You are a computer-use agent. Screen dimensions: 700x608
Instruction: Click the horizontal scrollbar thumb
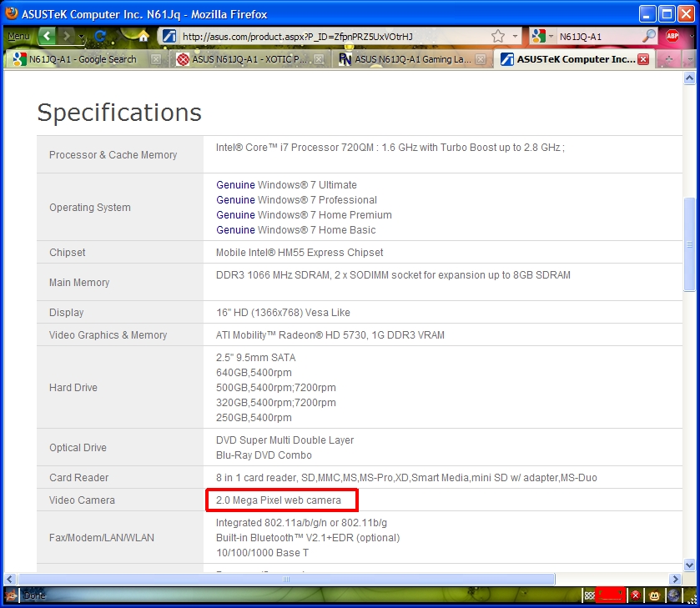286,579
